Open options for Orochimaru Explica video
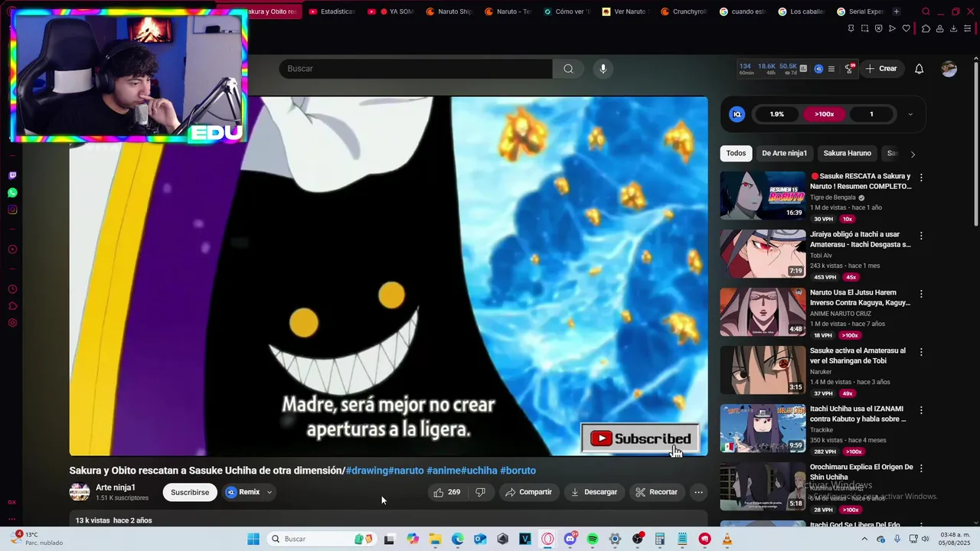Image resolution: width=980 pixels, height=551 pixels. click(x=921, y=468)
